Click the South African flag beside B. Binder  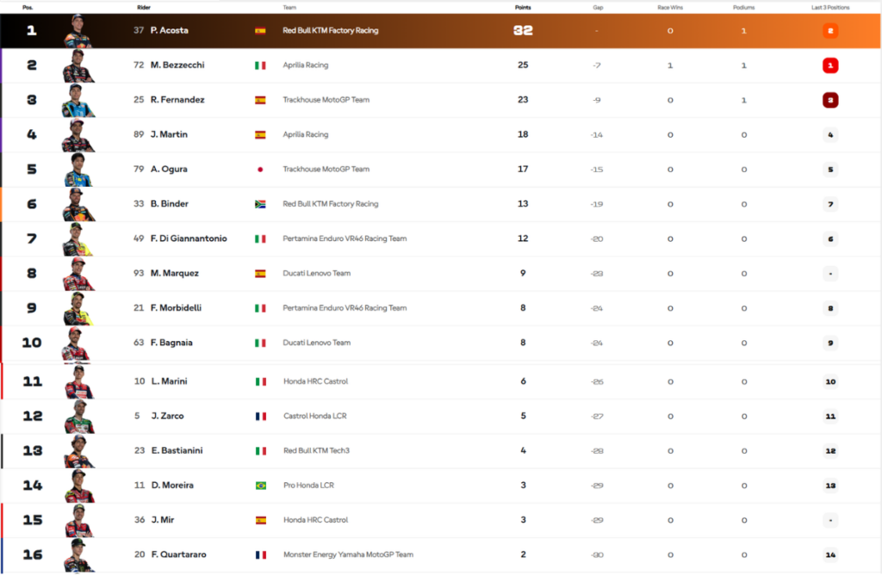[260, 204]
